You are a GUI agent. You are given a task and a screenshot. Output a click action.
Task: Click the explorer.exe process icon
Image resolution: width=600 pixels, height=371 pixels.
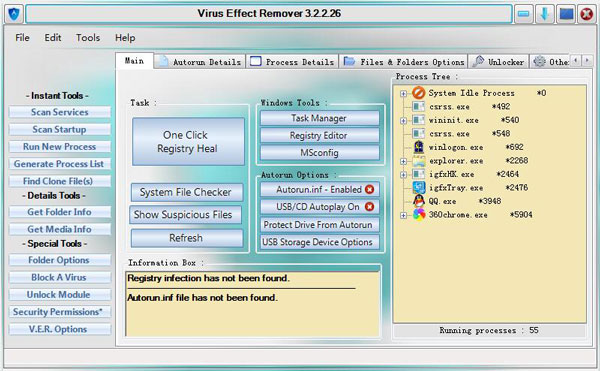coord(419,161)
